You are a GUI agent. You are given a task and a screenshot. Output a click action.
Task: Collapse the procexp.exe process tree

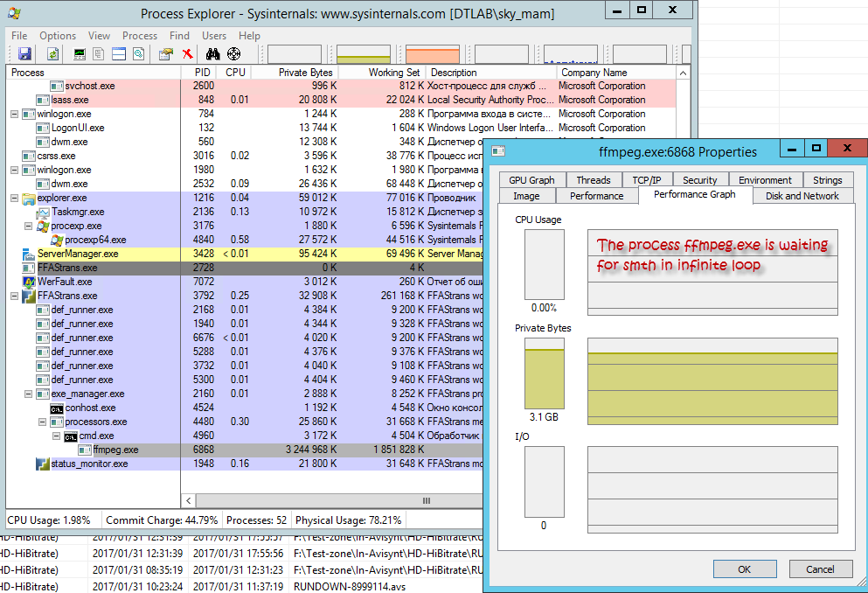click(28, 226)
